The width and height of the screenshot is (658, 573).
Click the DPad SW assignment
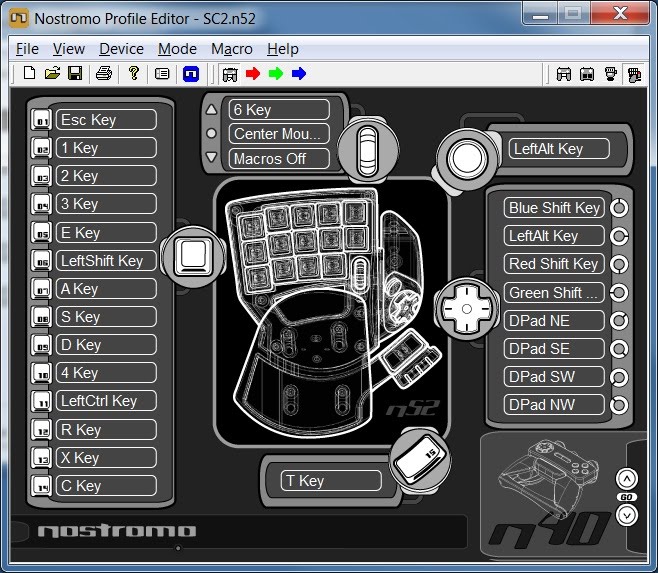554,377
